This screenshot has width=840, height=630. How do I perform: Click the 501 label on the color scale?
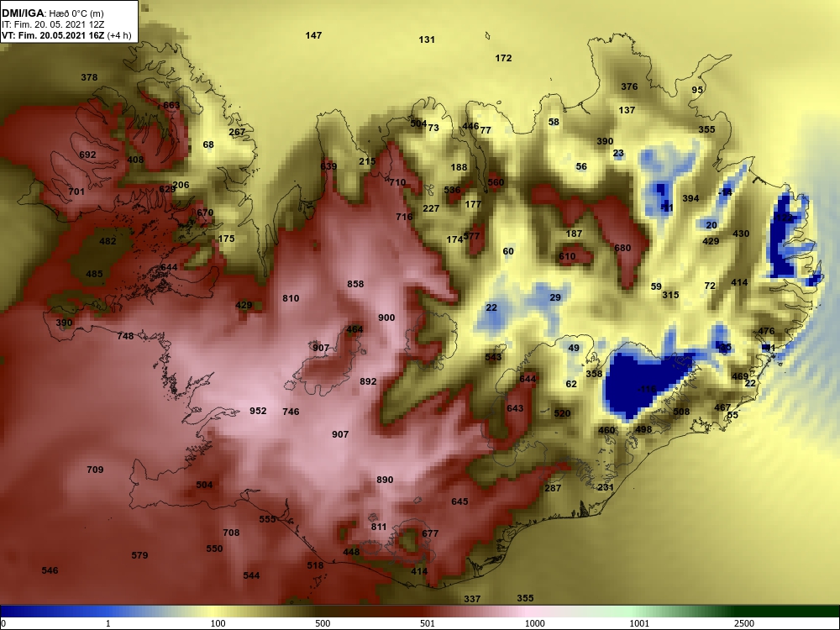coord(428,623)
